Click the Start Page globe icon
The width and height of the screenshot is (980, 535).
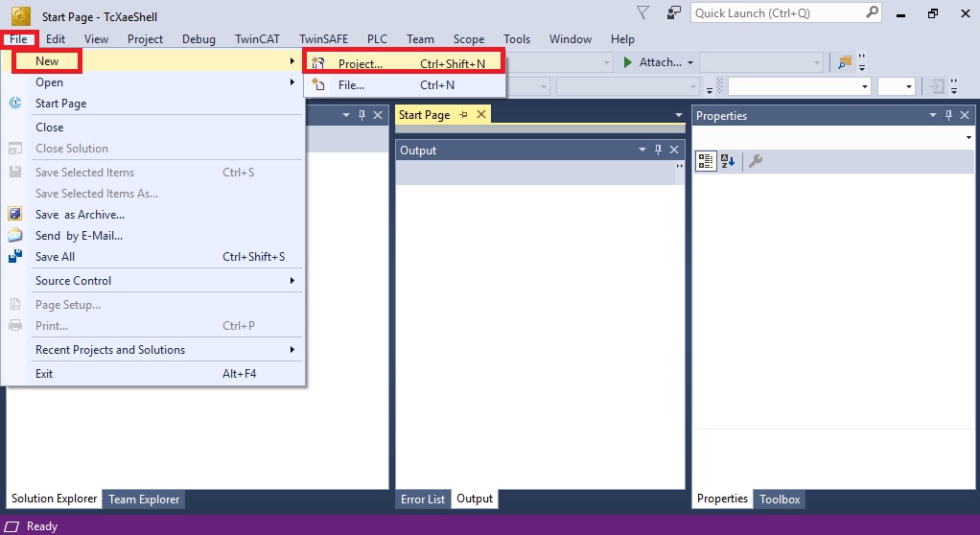pyautogui.click(x=15, y=103)
